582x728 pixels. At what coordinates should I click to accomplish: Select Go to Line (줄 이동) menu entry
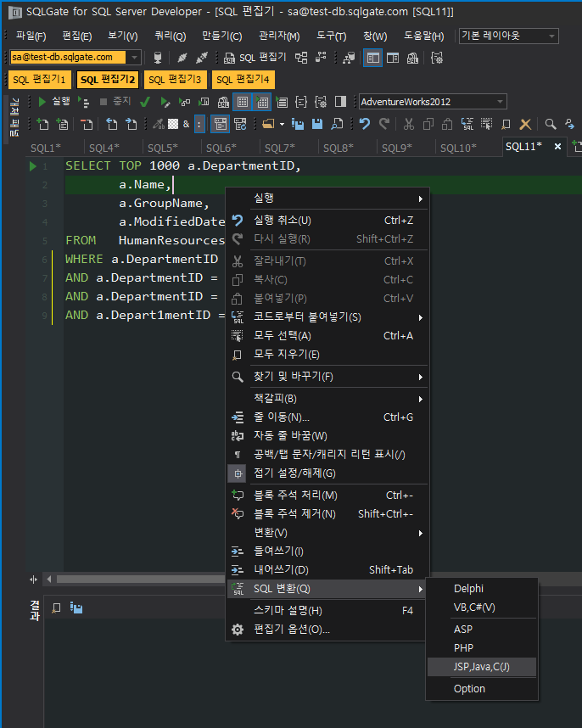point(327,417)
